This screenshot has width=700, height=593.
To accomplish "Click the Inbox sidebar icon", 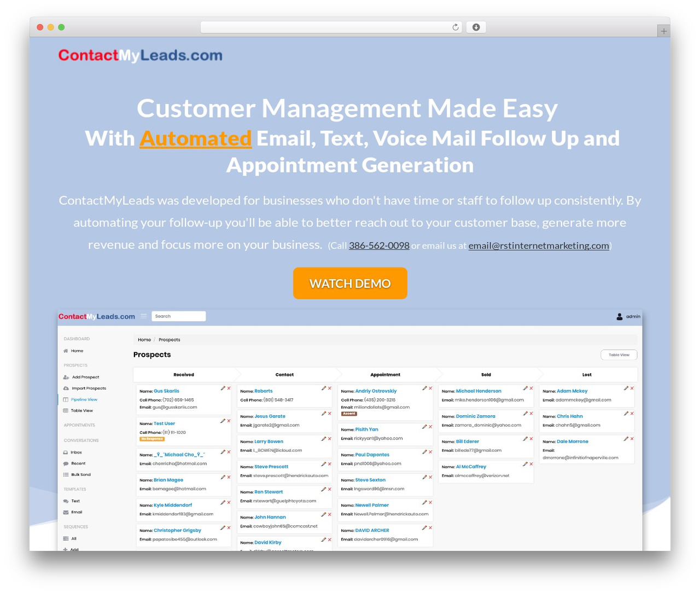I will (x=66, y=452).
